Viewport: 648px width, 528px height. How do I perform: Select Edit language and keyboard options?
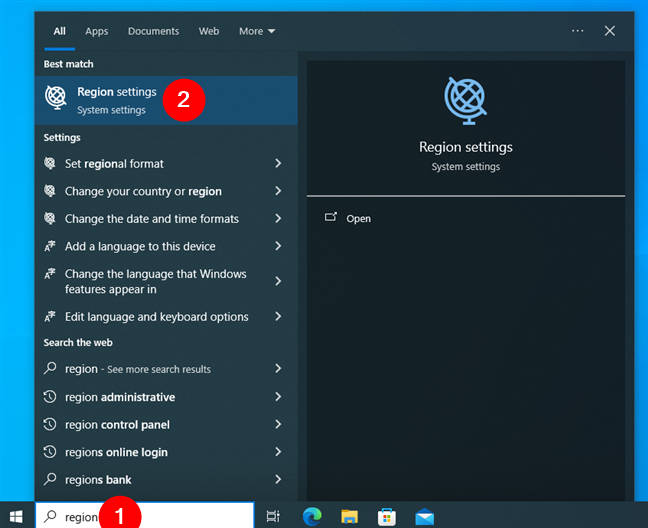[x=166, y=317]
